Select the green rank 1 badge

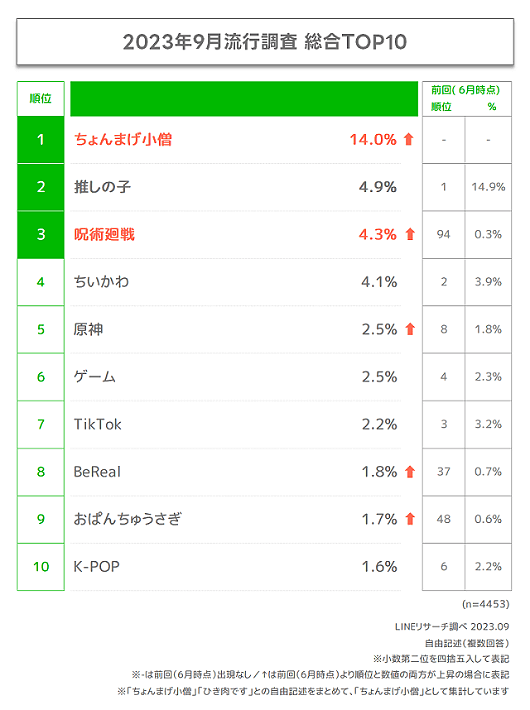41,139
